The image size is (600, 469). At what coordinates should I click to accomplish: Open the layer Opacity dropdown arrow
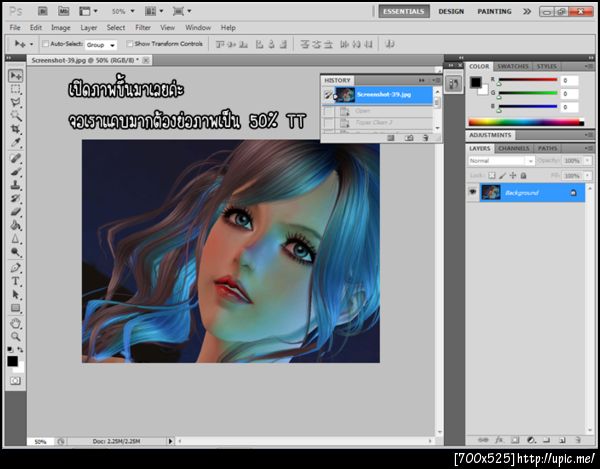click(588, 161)
